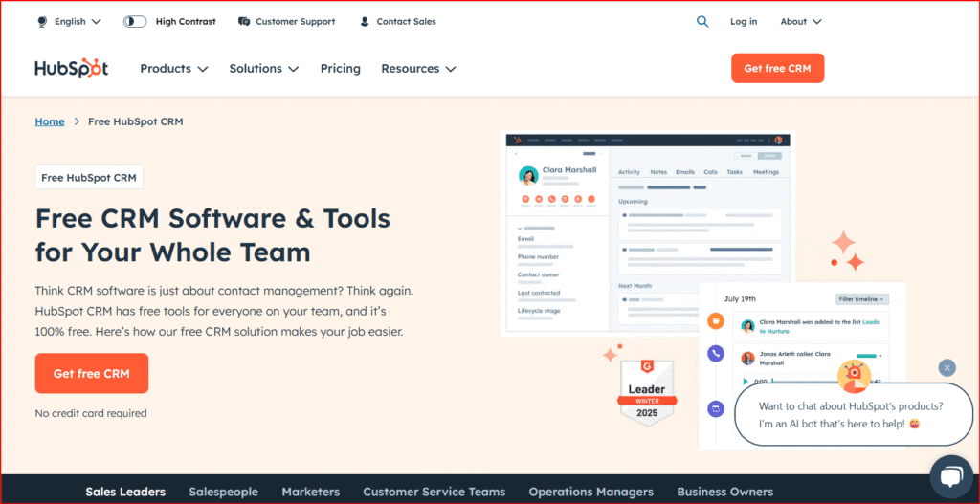Select the Salespeople tab

[x=223, y=492]
